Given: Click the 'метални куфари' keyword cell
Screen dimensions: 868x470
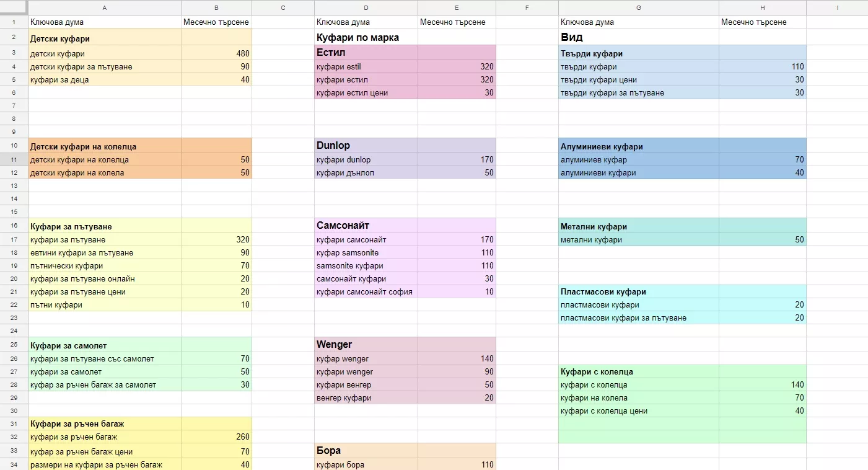Looking at the screenshot, I should coord(639,240).
